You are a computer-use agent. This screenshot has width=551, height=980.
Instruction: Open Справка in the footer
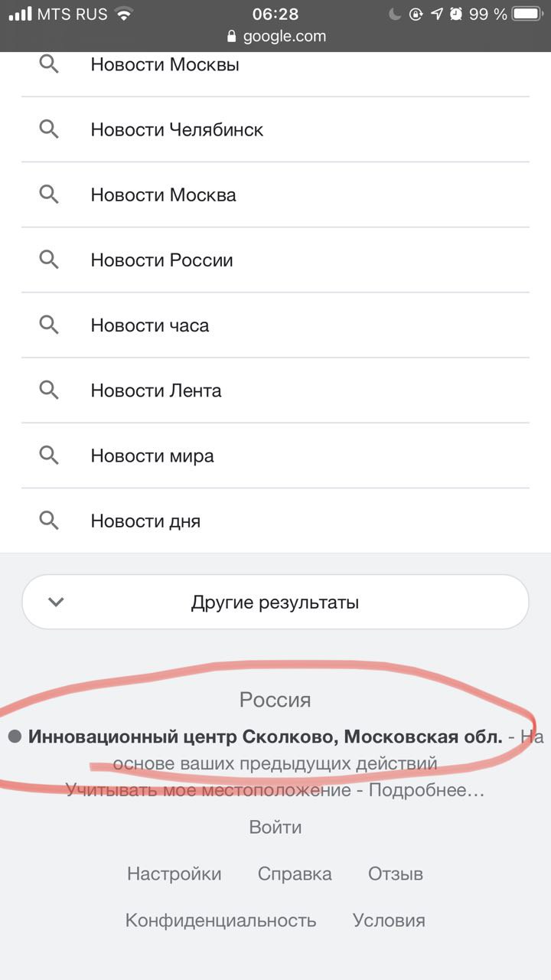pos(295,874)
